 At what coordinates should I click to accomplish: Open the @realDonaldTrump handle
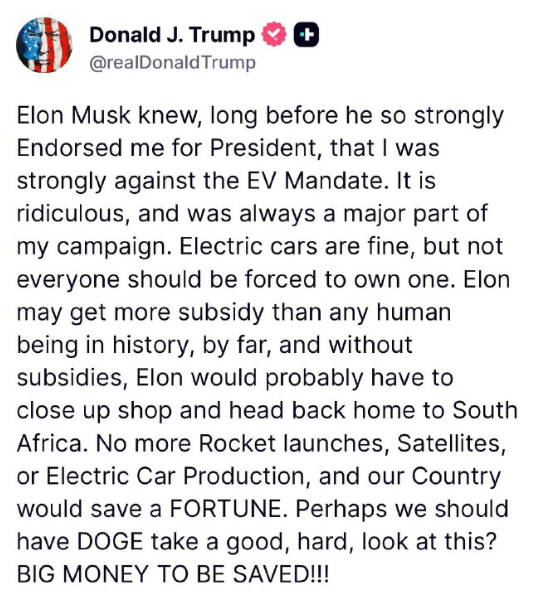(173, 62)
